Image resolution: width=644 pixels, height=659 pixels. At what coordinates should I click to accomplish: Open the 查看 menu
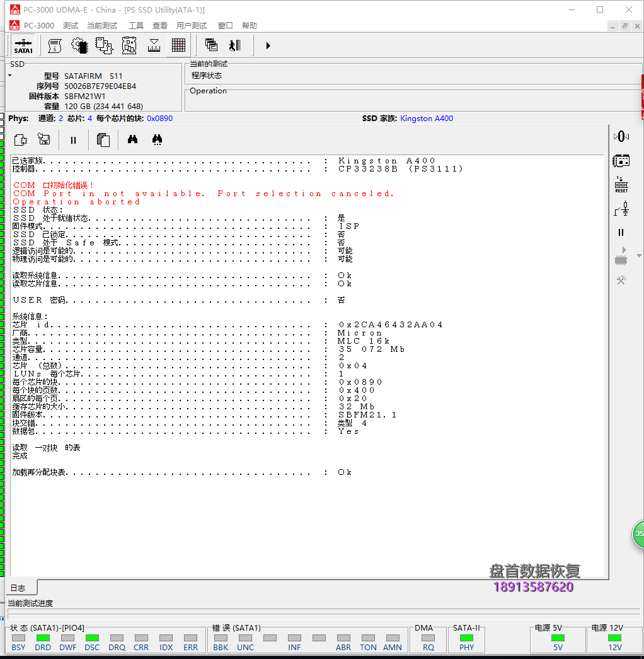click(x=159, y=26)
